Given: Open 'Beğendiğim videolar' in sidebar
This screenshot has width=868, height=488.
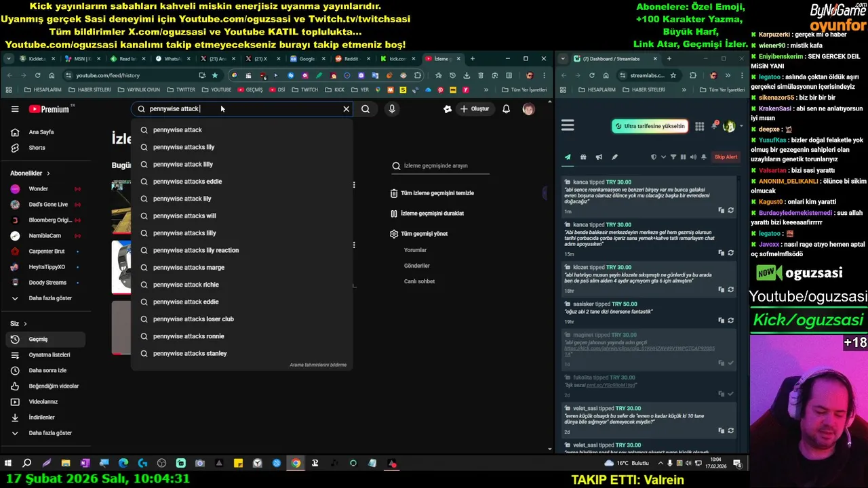Looking at the screenshot, I should 44,386.
